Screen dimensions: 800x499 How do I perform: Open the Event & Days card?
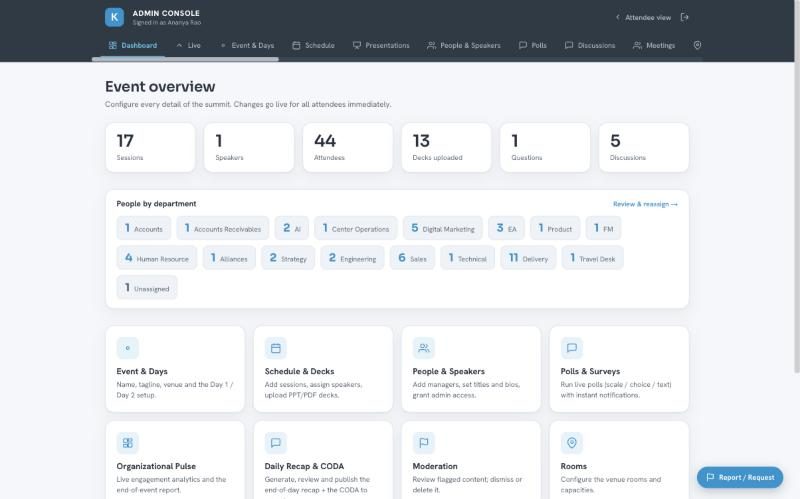click(x=175, y=369)
